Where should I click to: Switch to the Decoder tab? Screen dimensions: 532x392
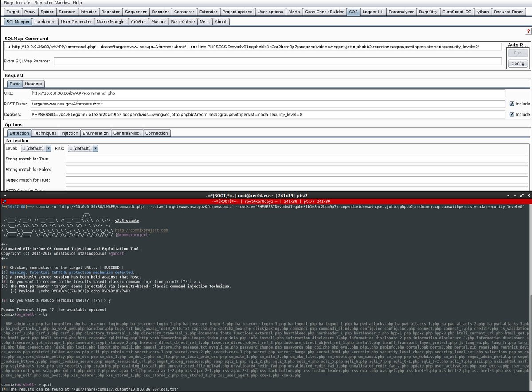(161, 12)
